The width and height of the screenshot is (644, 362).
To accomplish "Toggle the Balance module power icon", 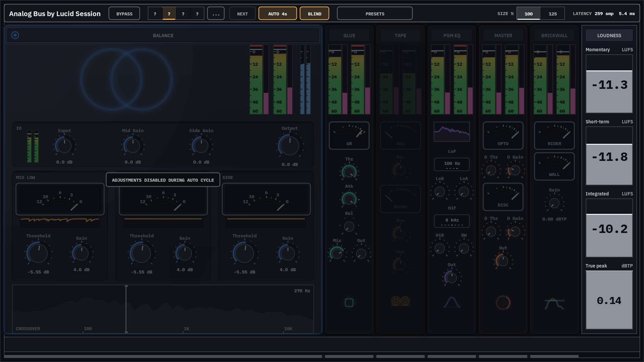I will pos(15,35).
